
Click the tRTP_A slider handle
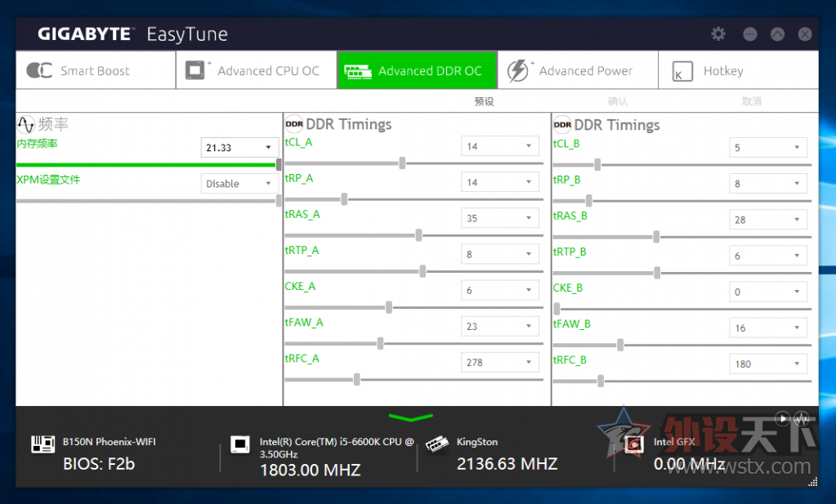click(x=422, y=271)
